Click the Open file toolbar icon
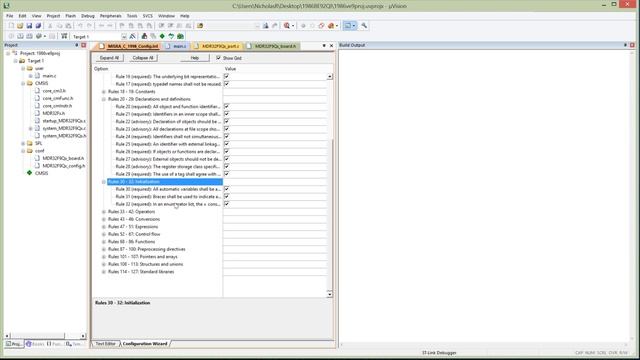Screen dimensions: 640x360 20,26
